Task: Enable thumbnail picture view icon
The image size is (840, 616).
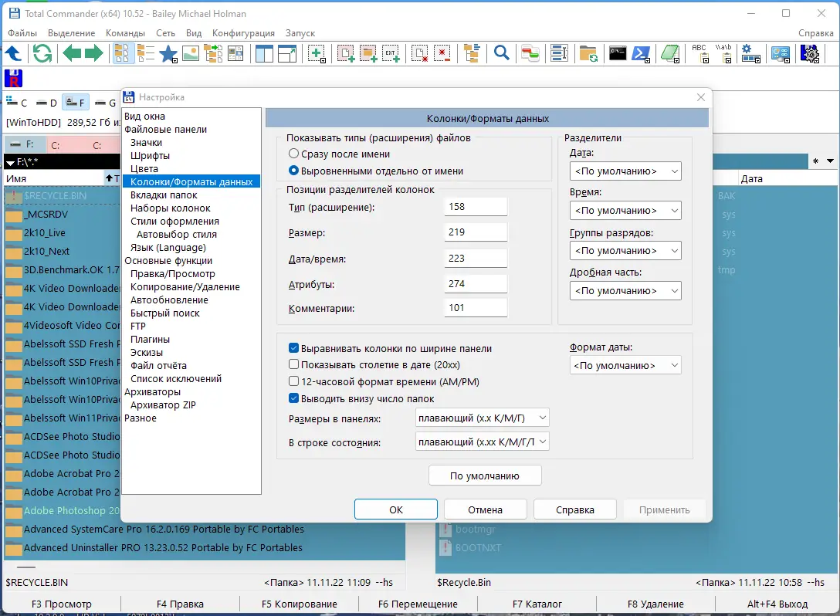Action: (191, 53)
